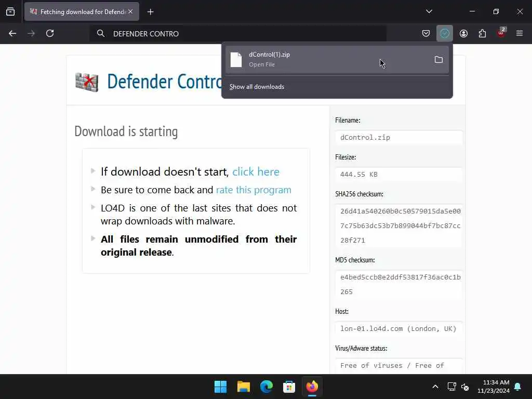Open Microsoft Store from taskbar

click(x=289, y=387)
